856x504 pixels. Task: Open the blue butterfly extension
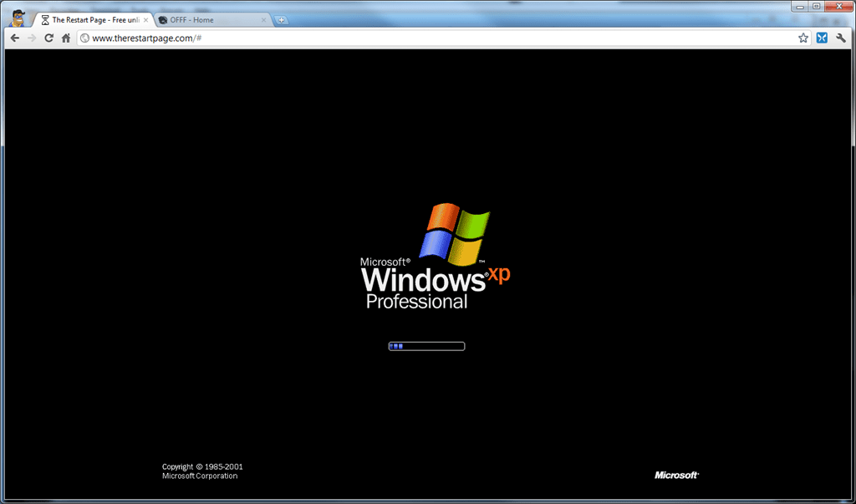click(820, 38)
